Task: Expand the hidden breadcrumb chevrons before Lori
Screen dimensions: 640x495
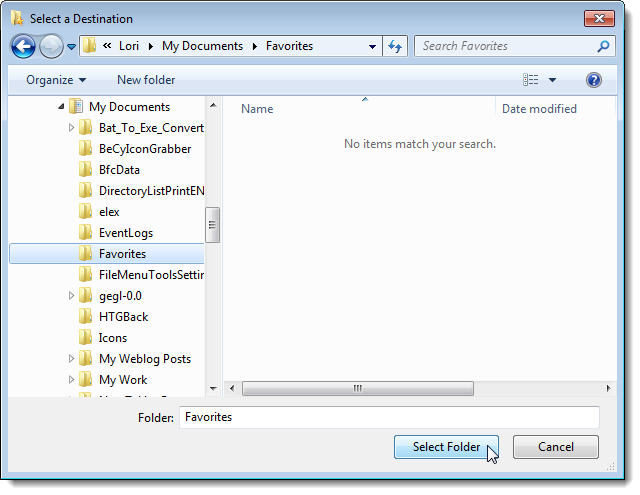Action: (107, 46)
